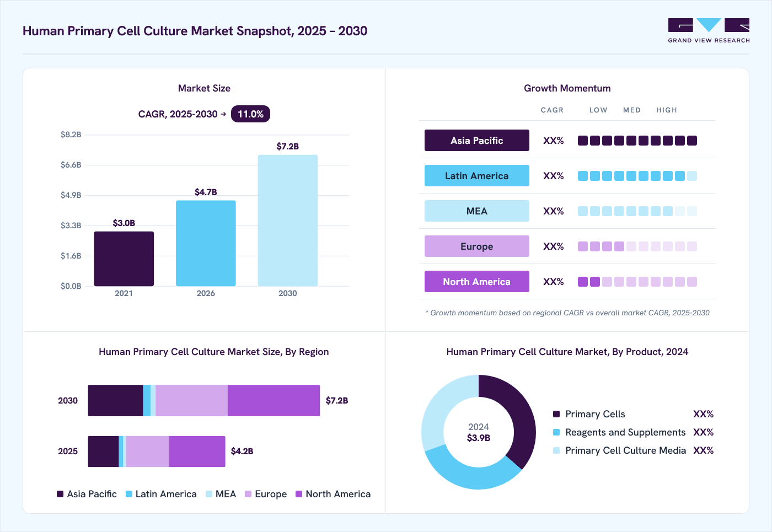The image size is (772, 532).
Task: Click the "Growth Momentum" heading
Action: 567,88
